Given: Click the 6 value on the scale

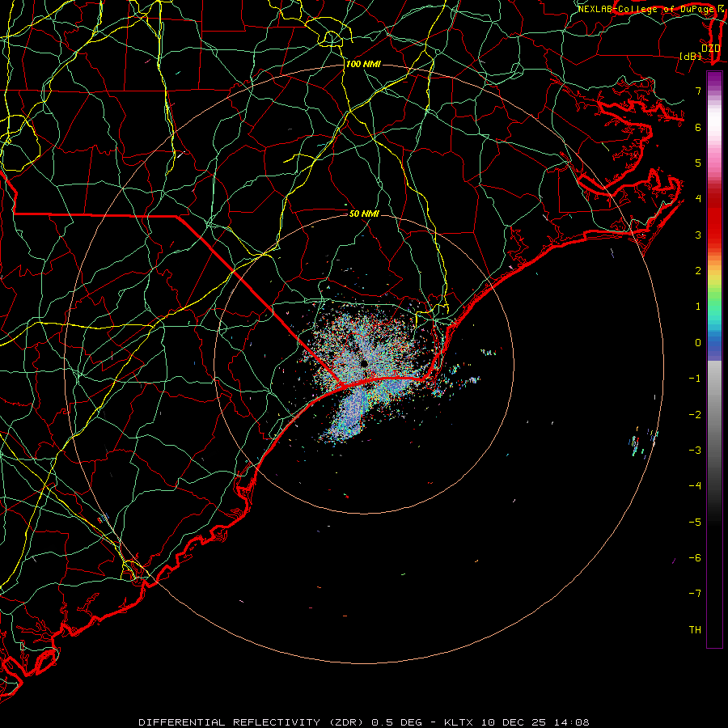Looking at the screenshot, I should click(698, 127).
